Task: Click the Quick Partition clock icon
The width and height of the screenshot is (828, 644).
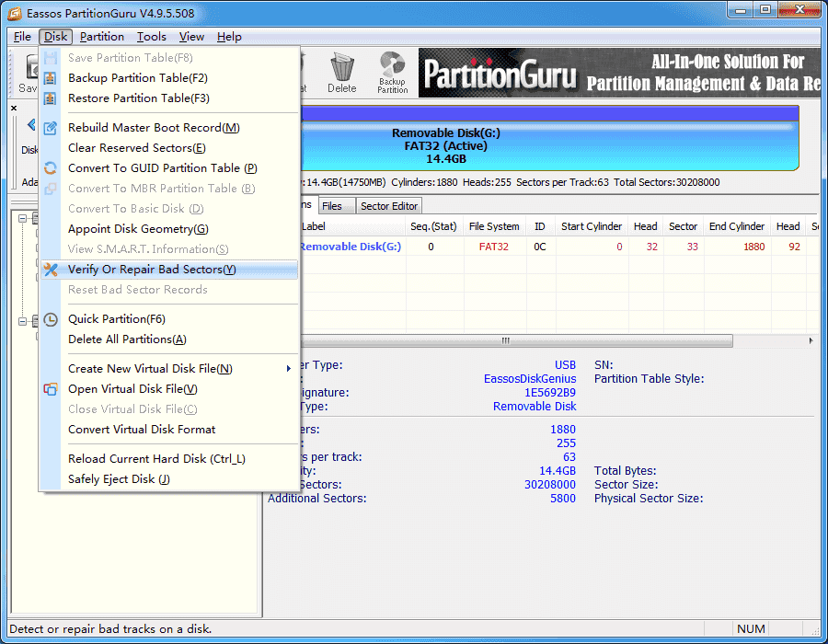Action: click(x=51, y=319)
